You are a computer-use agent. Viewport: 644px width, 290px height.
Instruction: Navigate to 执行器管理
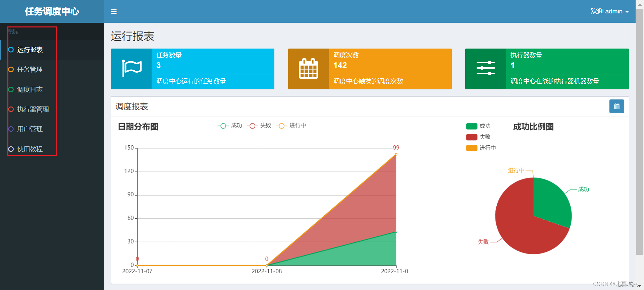[x=52, y=109]
